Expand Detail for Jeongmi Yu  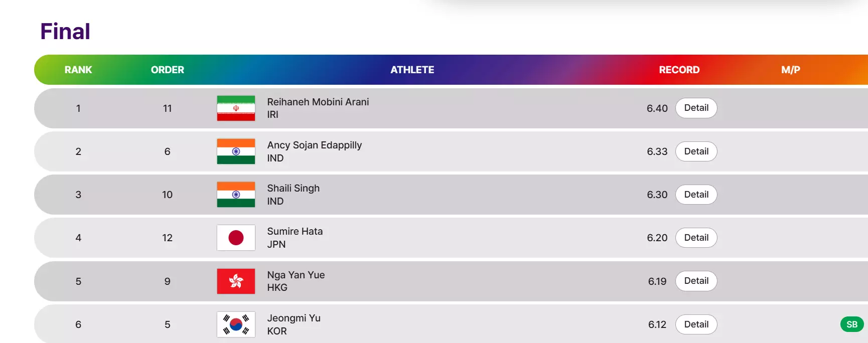click(696, 324)
